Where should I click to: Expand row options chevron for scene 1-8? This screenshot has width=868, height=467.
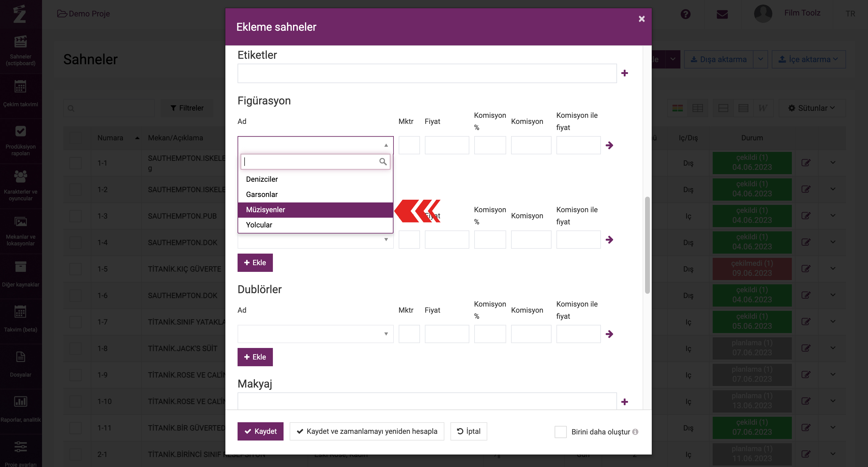pyautogui.click(x=833, y=348)
